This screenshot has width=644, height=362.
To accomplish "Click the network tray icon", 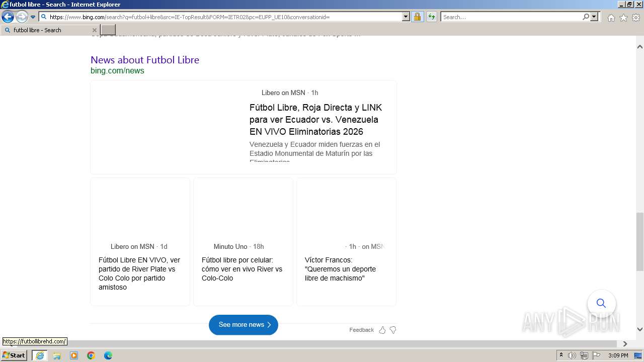I will point(584,355).
